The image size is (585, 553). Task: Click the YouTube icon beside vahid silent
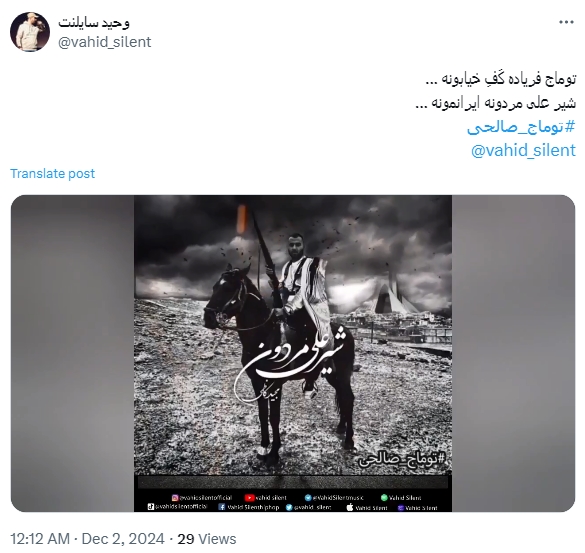[x=249, y=498]
